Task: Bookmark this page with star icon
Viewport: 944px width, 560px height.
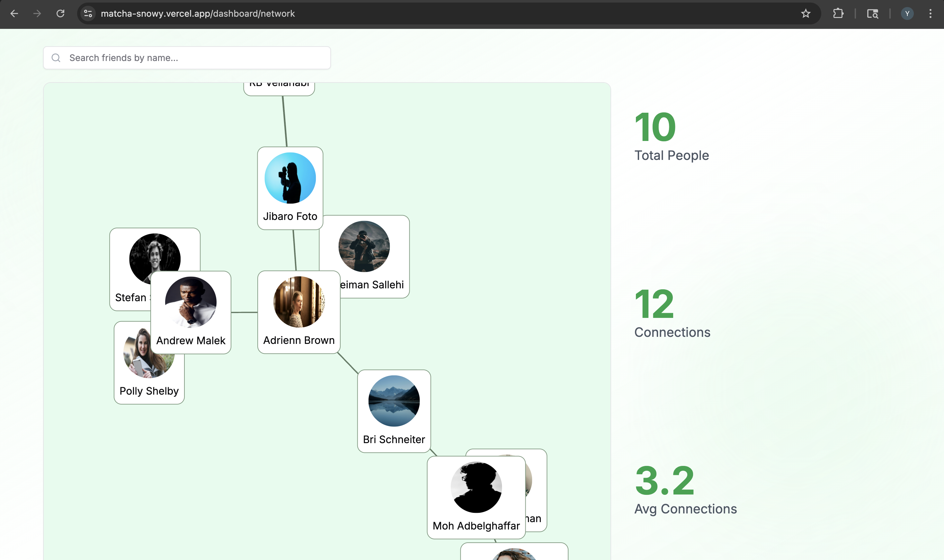Action: [806, 13]
